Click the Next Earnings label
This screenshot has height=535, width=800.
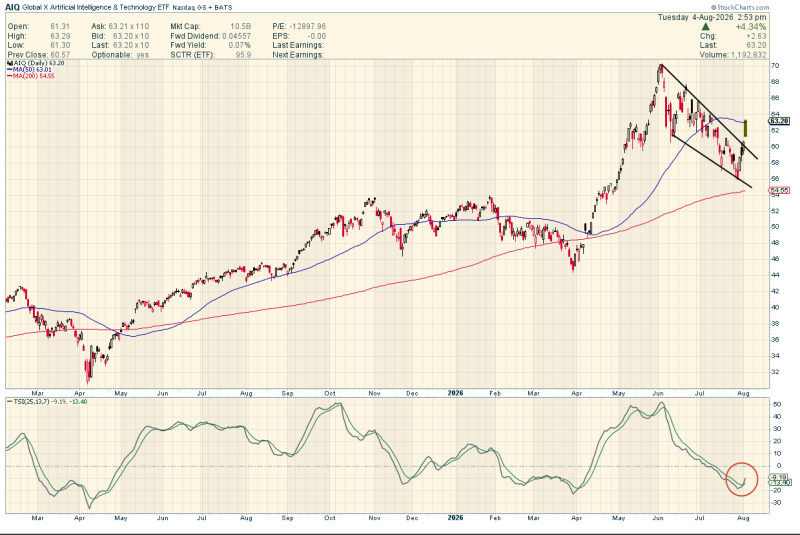click(x=298, y=55)
